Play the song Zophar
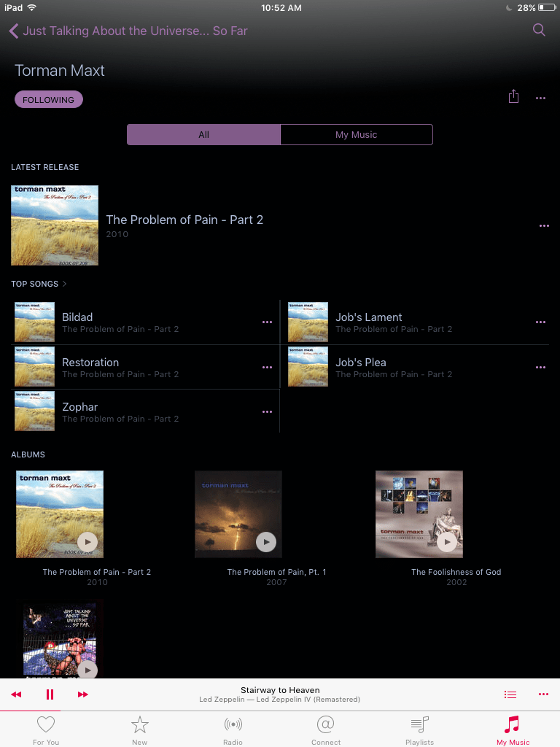The image size is (560, 747). point(80,407)
